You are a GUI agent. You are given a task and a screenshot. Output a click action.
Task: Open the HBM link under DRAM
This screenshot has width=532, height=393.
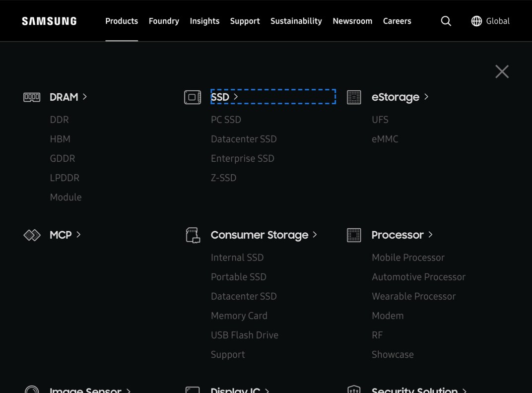[60, 139]
